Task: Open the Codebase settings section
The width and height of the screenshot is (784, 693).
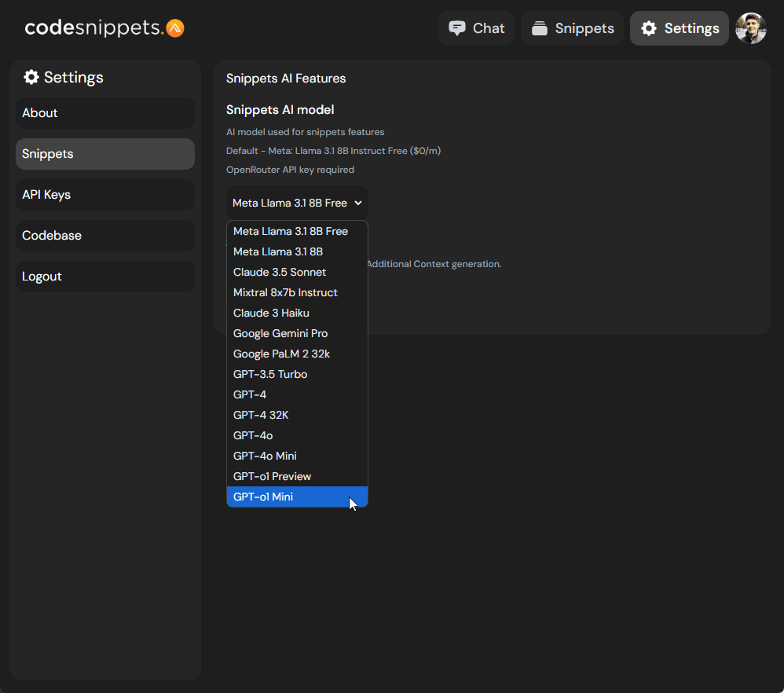Action: 105,236
